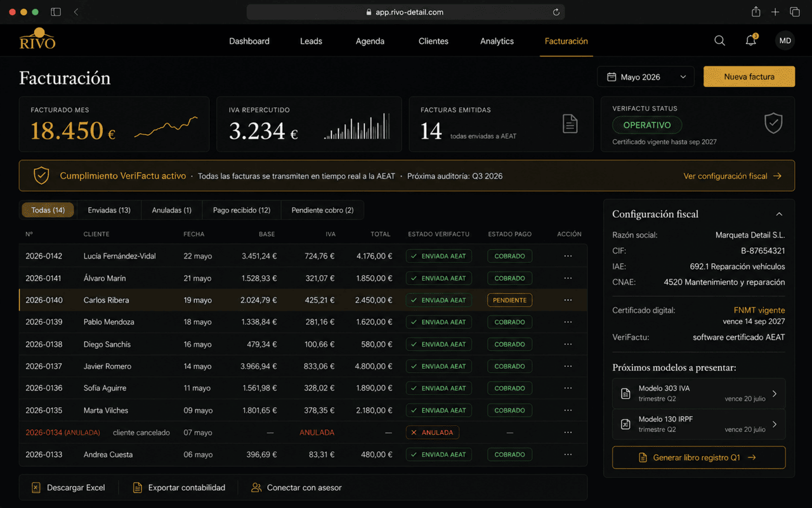Select invoice number 2026-0139
The image size is (812, 508).
click(x=44, y=322)
